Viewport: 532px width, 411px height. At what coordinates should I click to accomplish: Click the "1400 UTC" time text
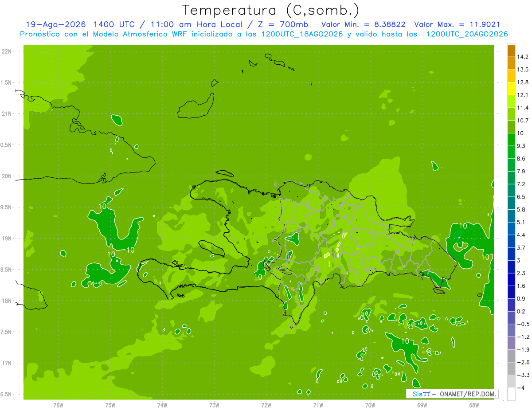tap(114, 25)
